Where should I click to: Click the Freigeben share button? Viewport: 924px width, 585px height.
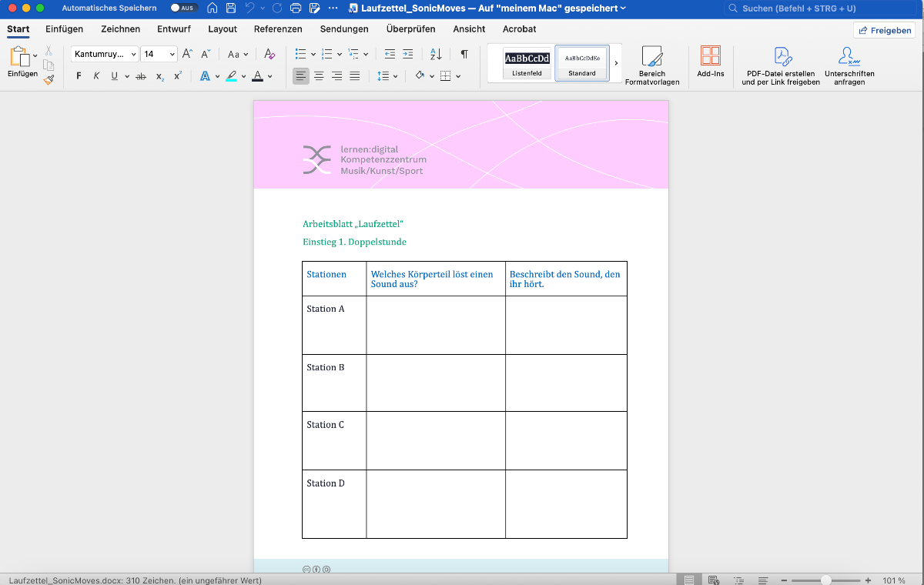point(884,30)
